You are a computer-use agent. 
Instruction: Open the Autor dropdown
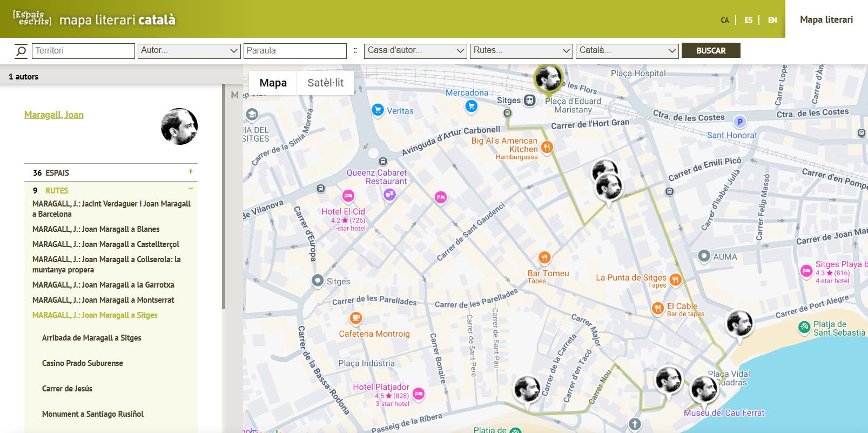click(189, 50)
